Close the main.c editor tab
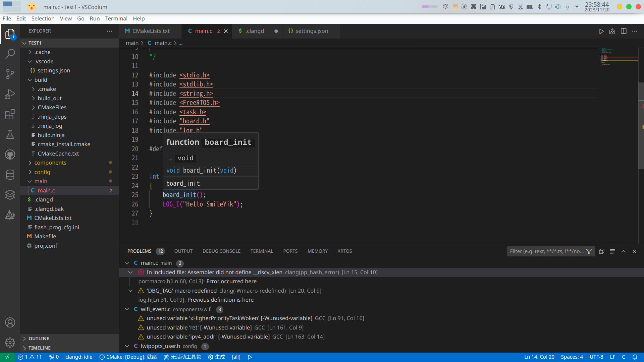The height and width of the screenshot is (362, 644). [226, 31]
